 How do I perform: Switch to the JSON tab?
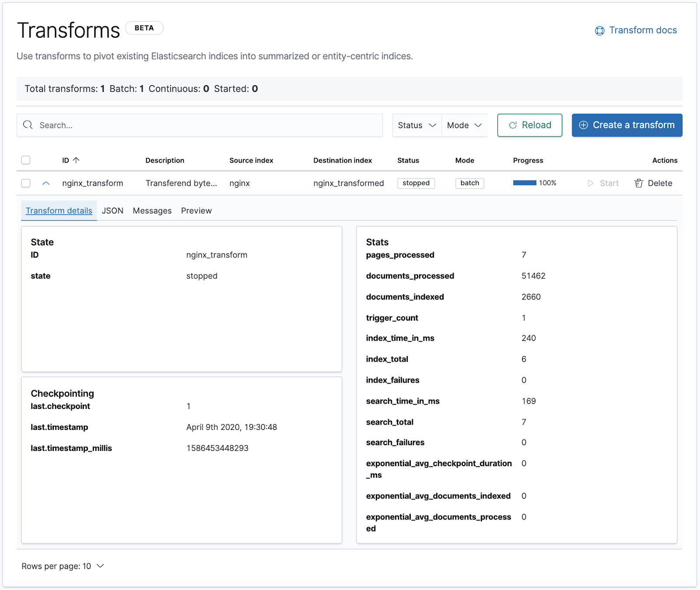coord(112,211)
